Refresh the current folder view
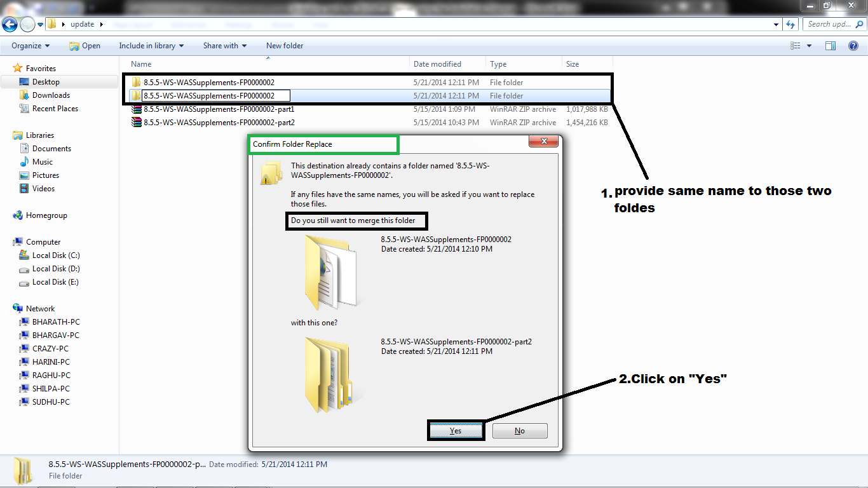The width and height of the screenshot is (868, 488). click(x=790, y=24)
